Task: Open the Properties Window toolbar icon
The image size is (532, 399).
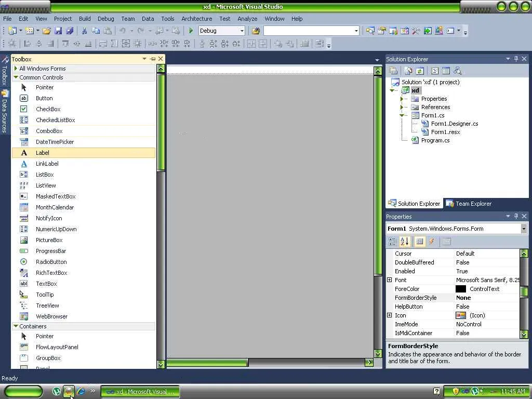Action: tap(382, 31)
